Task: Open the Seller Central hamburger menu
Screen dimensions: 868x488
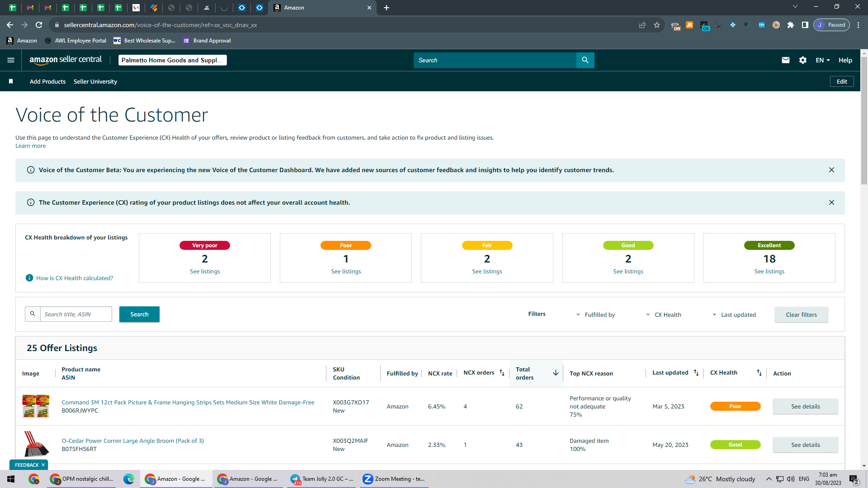Action: point(11,60)
